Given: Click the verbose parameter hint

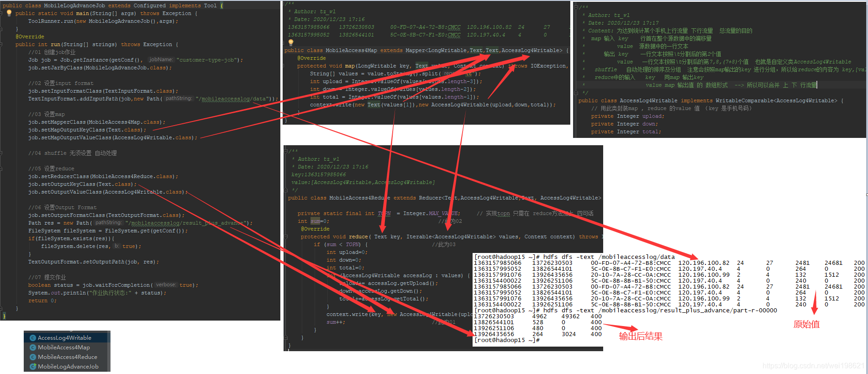Looking at the screenshot, I should tap(166, 285).
